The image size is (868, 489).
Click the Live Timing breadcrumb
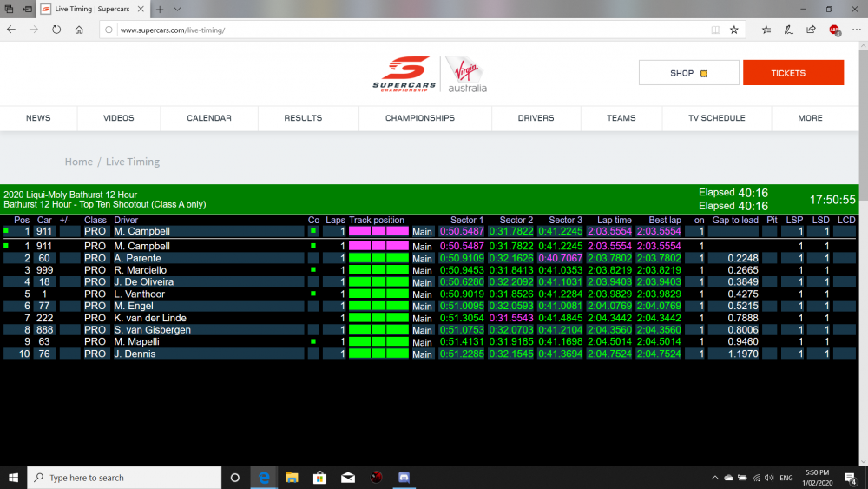[132, 162]
